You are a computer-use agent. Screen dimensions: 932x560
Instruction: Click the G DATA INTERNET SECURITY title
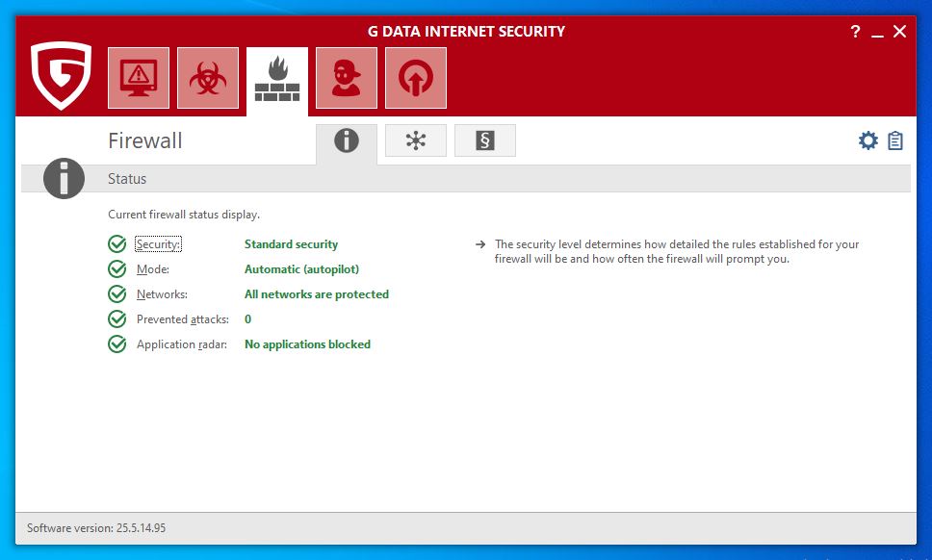pos(466,32)
